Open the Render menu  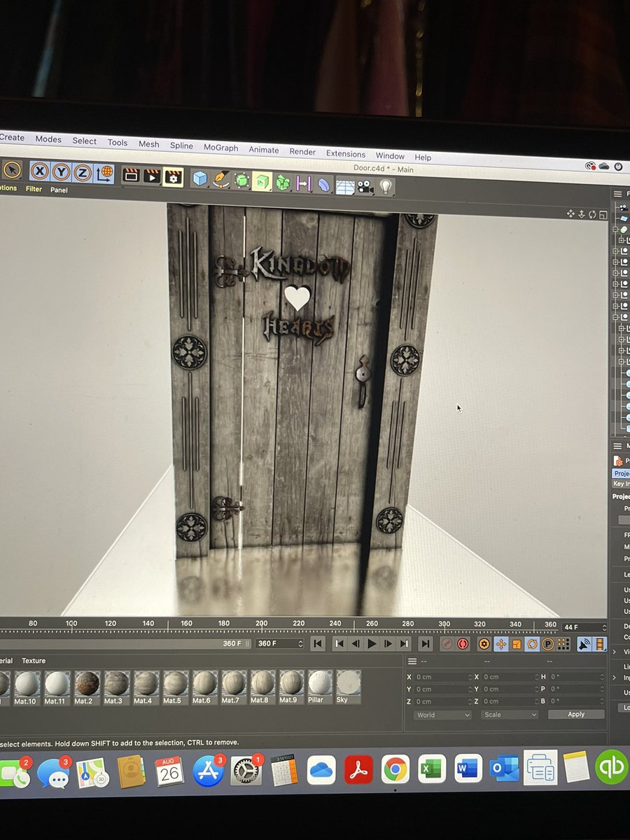302,151
